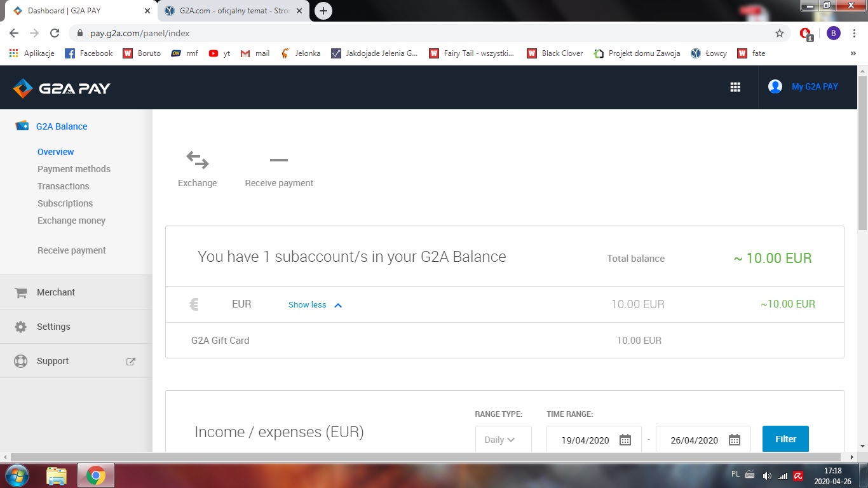This screenshot has width=868, height=488.
Task: Open calendar icon for start date 19/04/2020
Action: pos(625,440)
